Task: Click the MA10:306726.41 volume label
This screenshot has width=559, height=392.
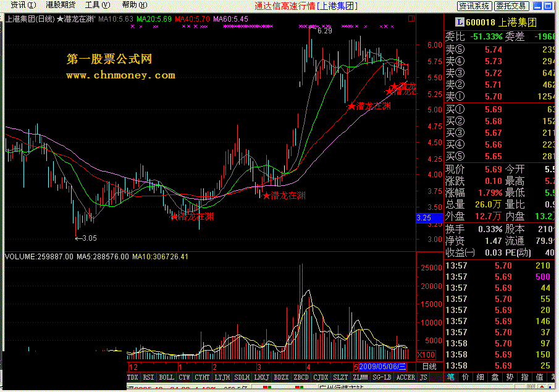Action: point(160,257)
